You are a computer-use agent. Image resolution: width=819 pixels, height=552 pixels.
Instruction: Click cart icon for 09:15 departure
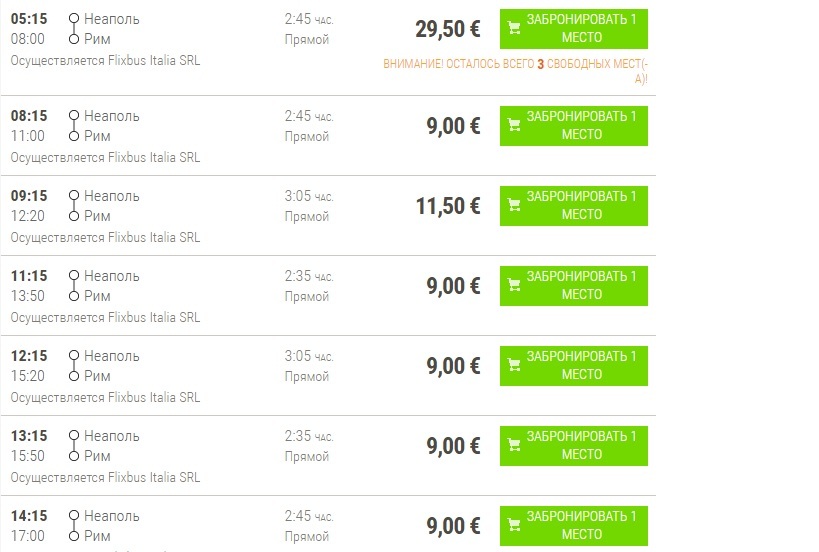point(514,205)
